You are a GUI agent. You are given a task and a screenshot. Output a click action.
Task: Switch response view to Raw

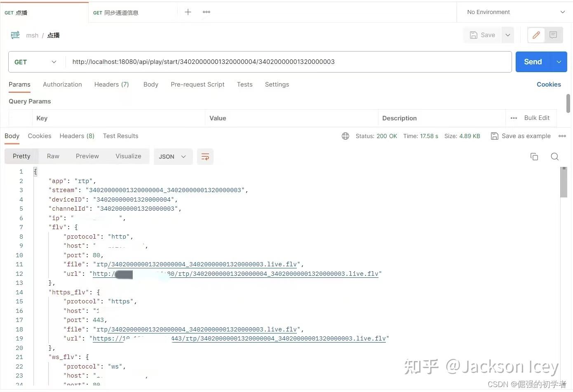pos(53,156)
